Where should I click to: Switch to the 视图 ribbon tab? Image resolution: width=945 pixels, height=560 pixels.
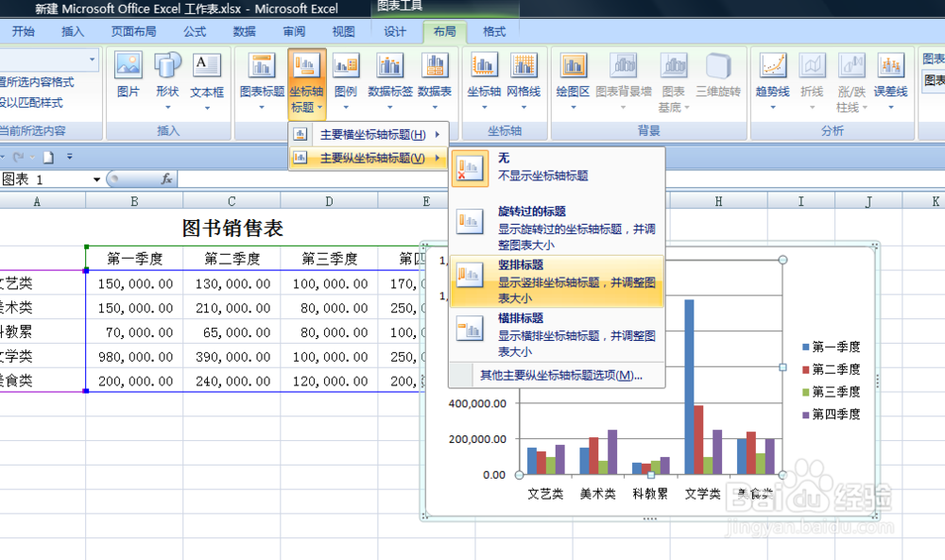(x=344, y=31)
